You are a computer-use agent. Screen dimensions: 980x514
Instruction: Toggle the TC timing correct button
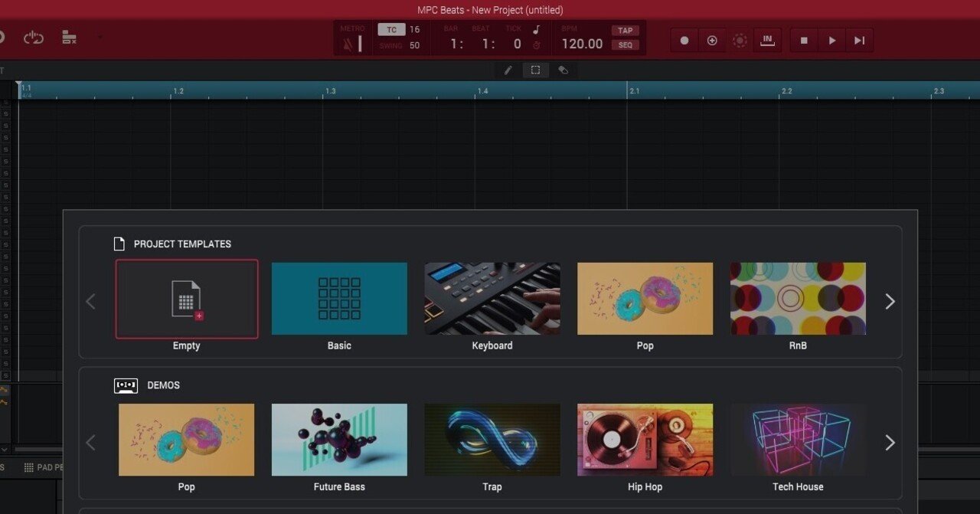pyautogui.click(x=391, y=30)
